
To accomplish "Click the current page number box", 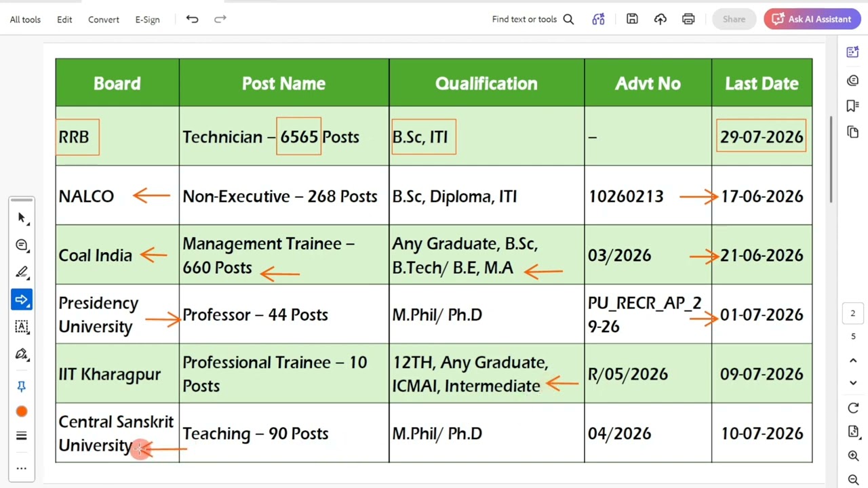I will 853,313.
